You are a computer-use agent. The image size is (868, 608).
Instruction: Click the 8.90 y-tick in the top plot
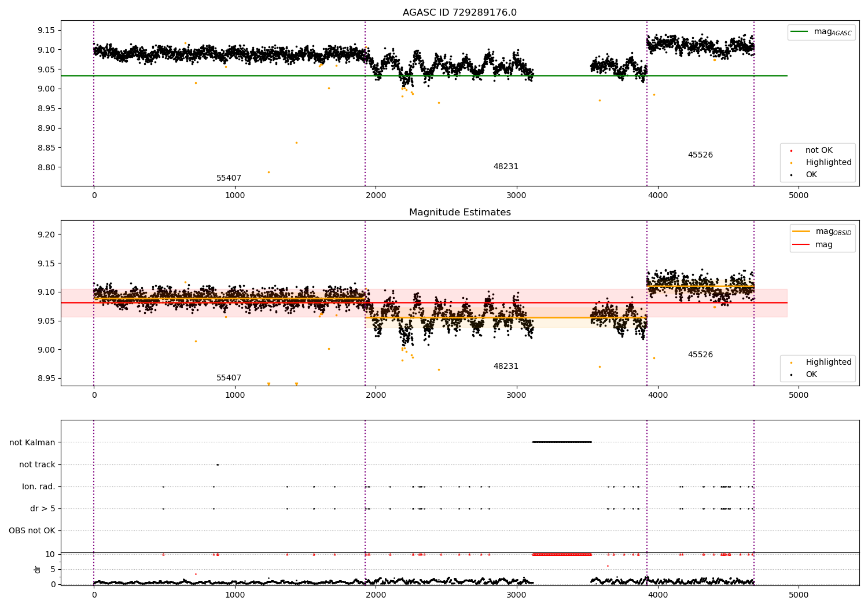click(45, 129)
